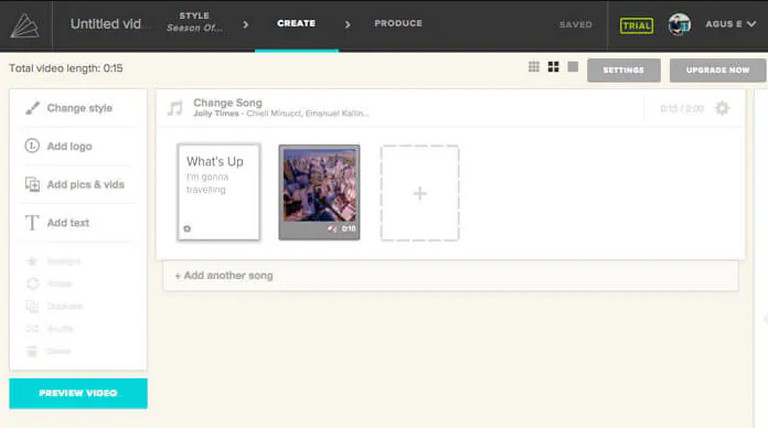Image resolution: width=768 pixels, height=428 pixels.
Task: Click UPGRADE NOW button
Action: pos(718,70)
